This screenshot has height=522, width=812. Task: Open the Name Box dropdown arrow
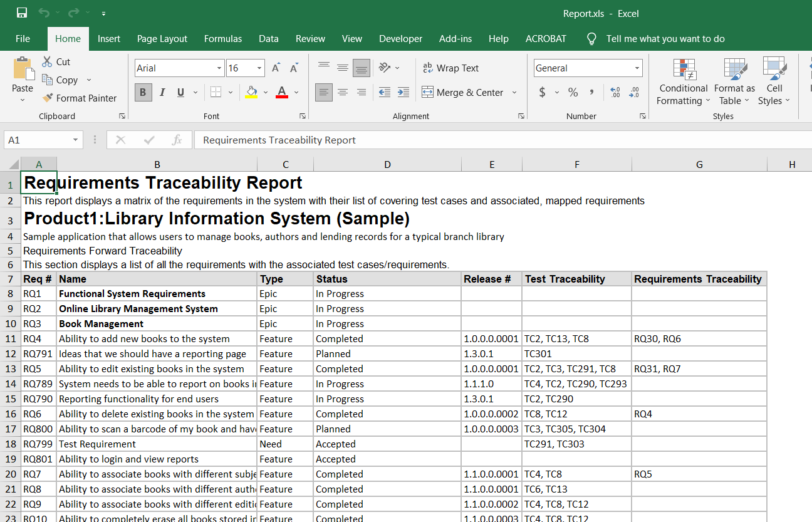(75, 140)
